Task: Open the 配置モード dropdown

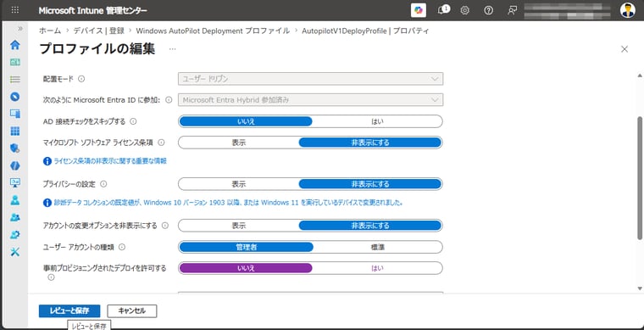Action: click(x=310, y=79)
